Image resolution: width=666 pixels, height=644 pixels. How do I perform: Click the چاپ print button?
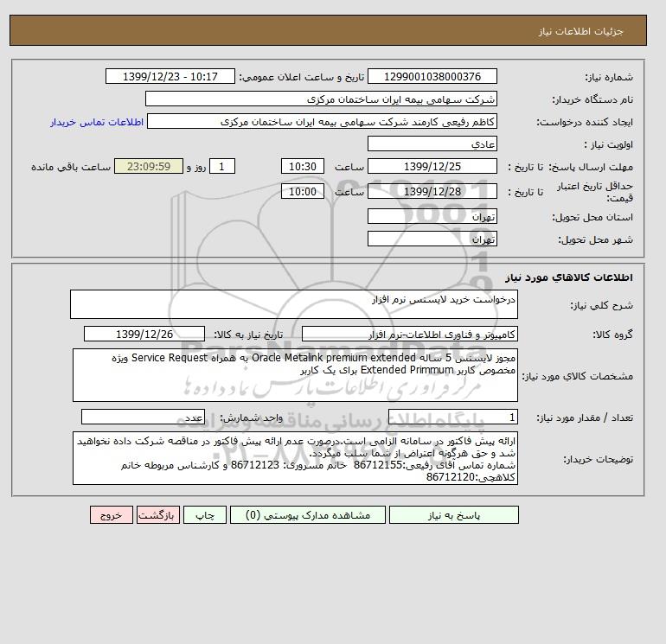(x=205, y=515)
